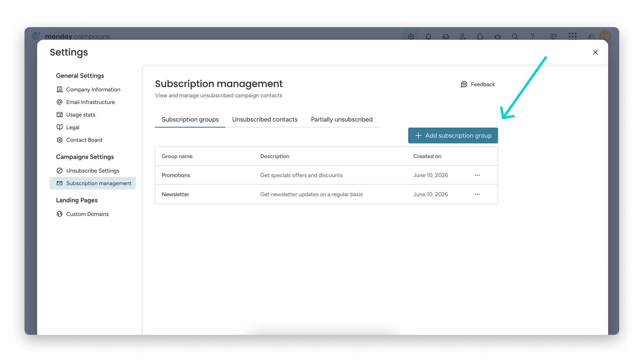Viewport: 644px width, 362px height.
Task: Close the Settings dialog
Action: (595, 52)
